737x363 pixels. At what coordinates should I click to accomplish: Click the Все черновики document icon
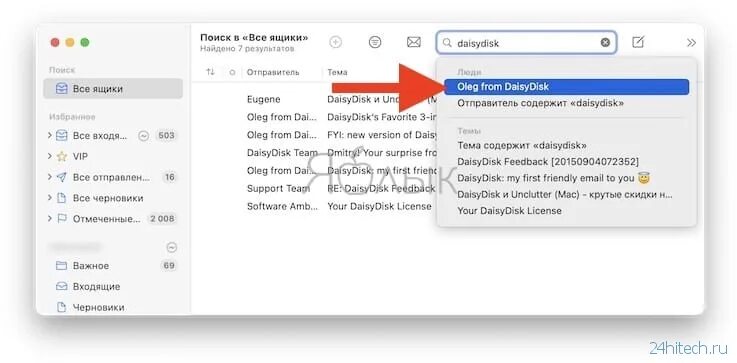[x=62, y=198]
